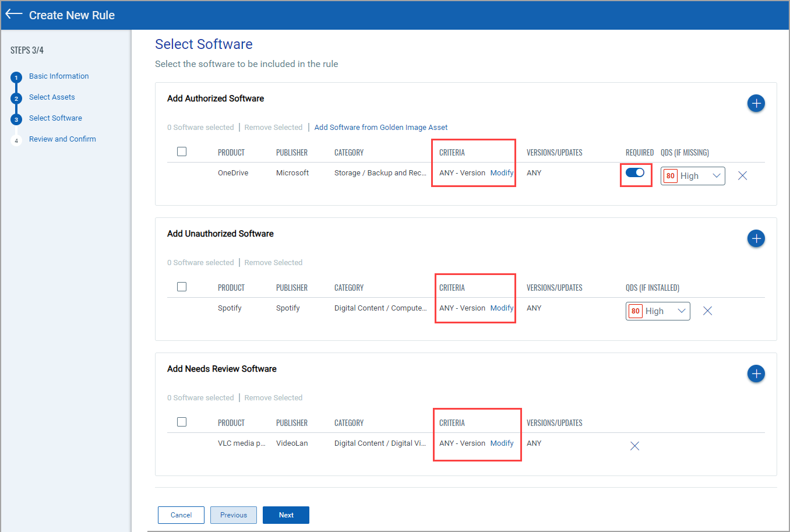Select the OneDrive product cell
The height and width of the screenshot is (532, 790).
point(233,172)
